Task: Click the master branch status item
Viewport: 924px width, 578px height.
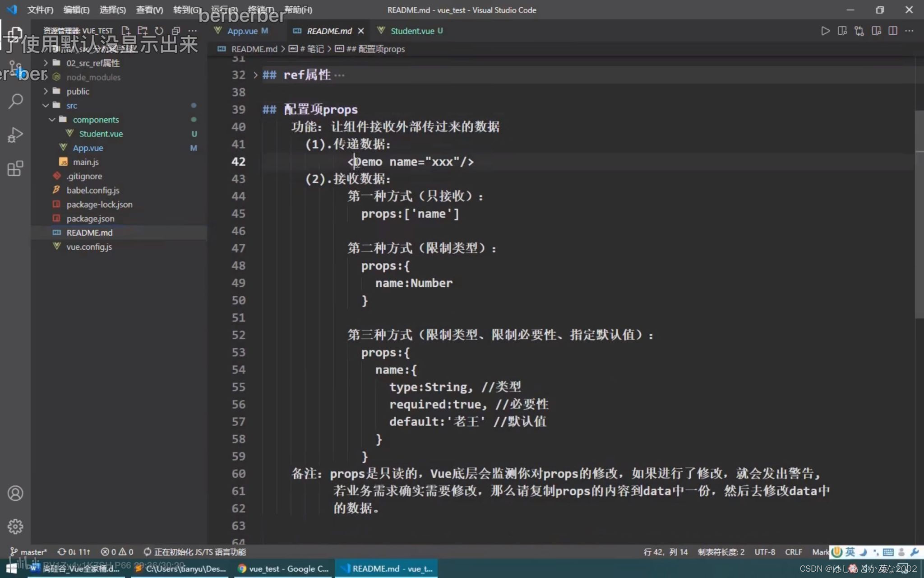Action: click(29, 552)
